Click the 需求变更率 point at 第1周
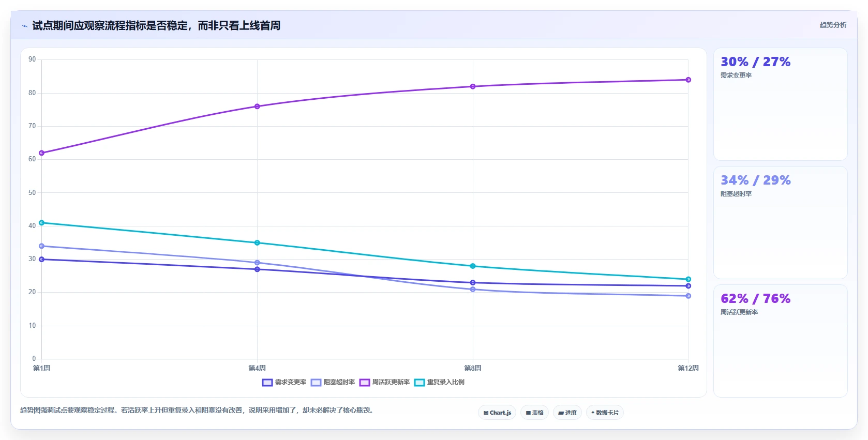 [x=41, y=260]
